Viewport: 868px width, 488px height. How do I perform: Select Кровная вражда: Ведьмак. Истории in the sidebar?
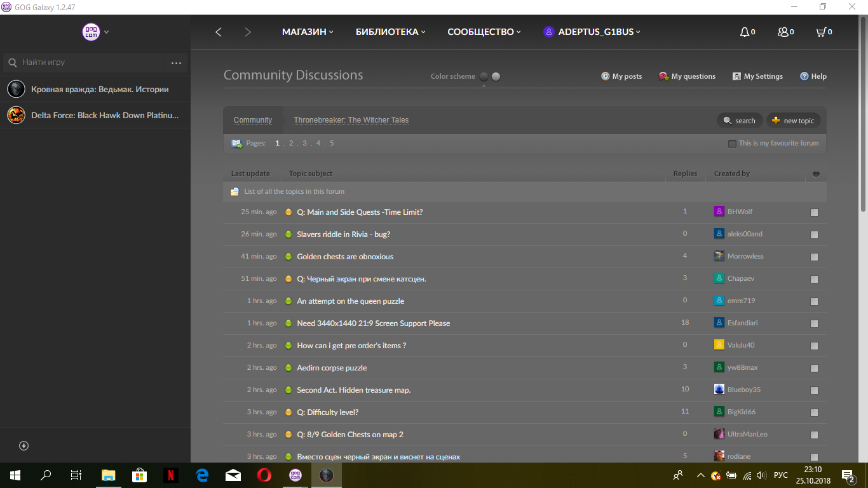click(x=95, y=89)
